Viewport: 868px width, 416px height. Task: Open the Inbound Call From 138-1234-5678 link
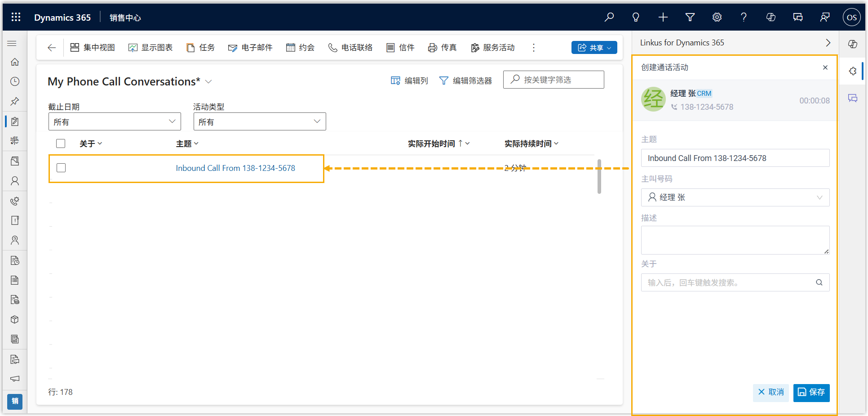point(235,168)
